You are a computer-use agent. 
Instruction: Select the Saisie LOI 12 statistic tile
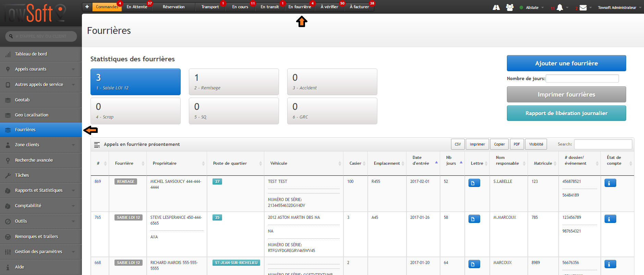pyautogui.click(x=135, y=82)
